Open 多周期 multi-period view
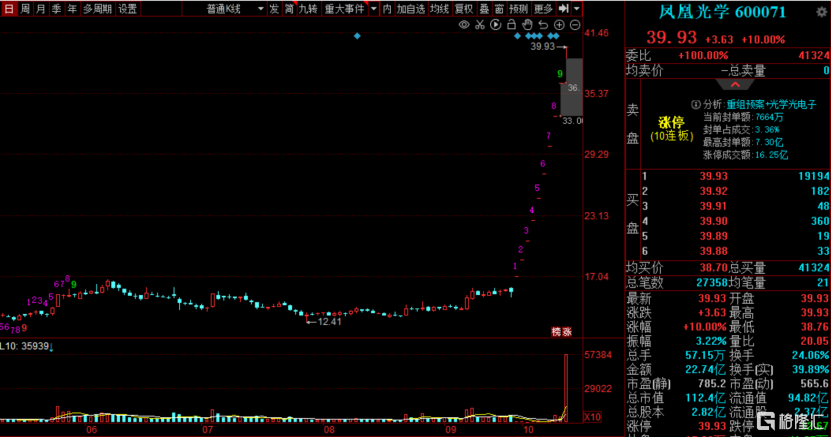This screenshot has height=438, width=831. tap(97, 8)
